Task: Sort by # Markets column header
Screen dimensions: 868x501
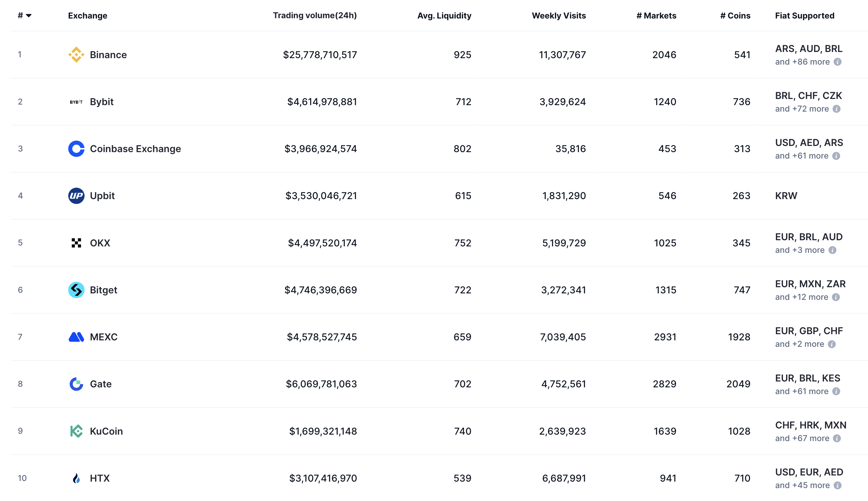Action: 656,16
